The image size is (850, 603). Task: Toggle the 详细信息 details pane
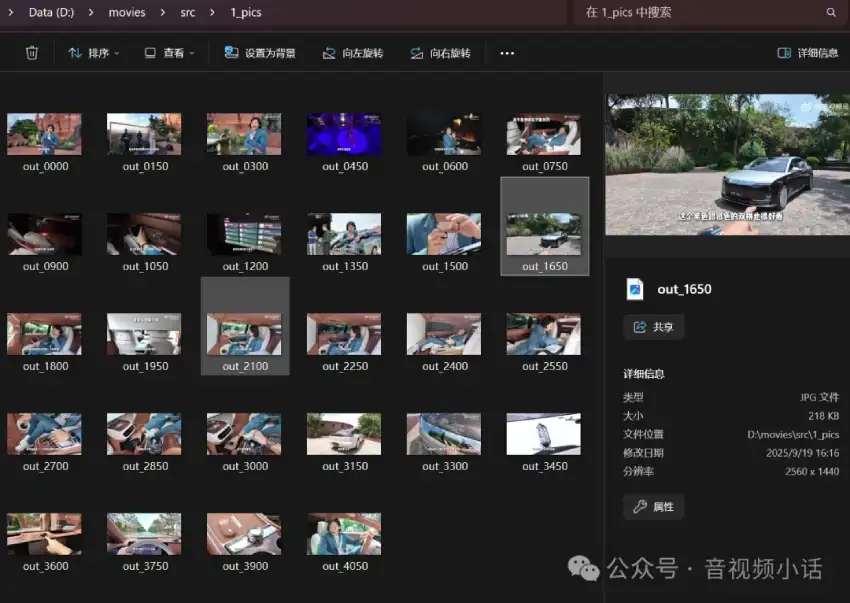[x=806, y=52]
